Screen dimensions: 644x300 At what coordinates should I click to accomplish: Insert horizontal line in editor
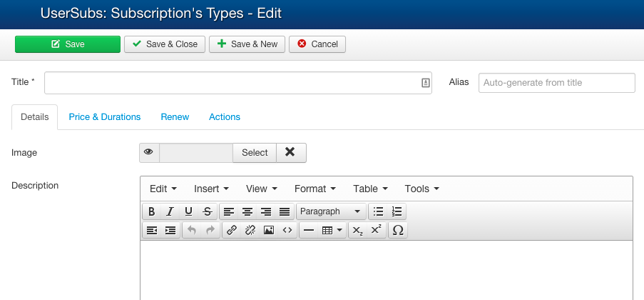pos(308,231)
